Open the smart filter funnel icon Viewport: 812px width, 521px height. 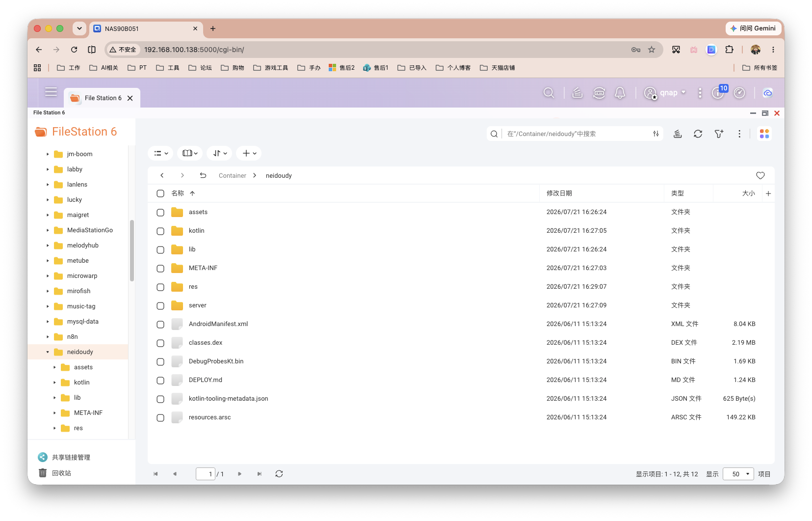coord(719,134)
